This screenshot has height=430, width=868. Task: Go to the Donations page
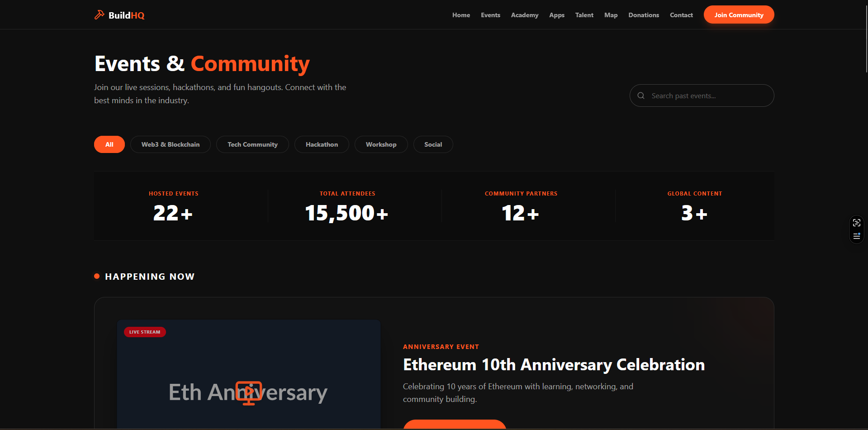click(x=643, y=15)
